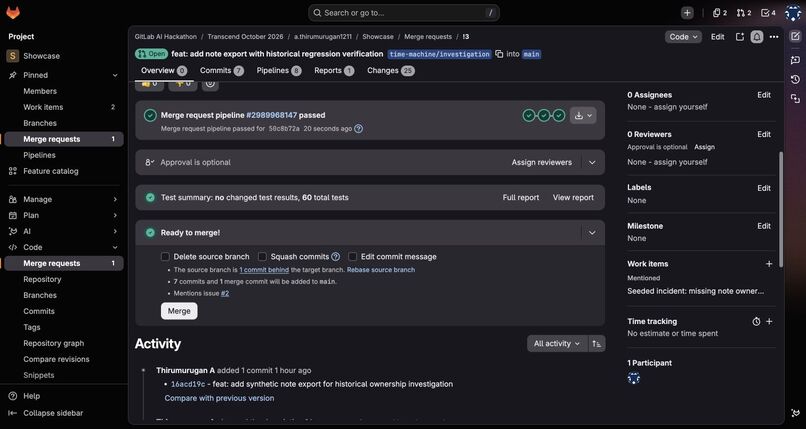
Task: Enable Delete source branch checkbox
Action: [x=165, y=256]
